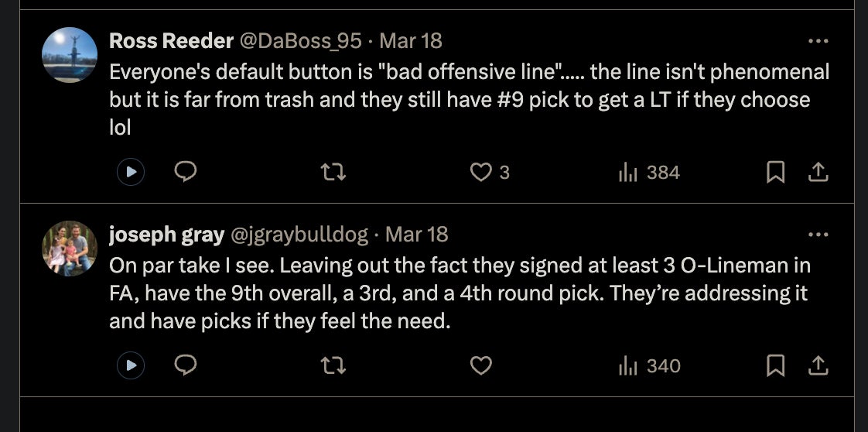The height and width of the screenshot is (432, 868).
Task: Reply to Ross Reeder's tweet
Action: [186, 172]
